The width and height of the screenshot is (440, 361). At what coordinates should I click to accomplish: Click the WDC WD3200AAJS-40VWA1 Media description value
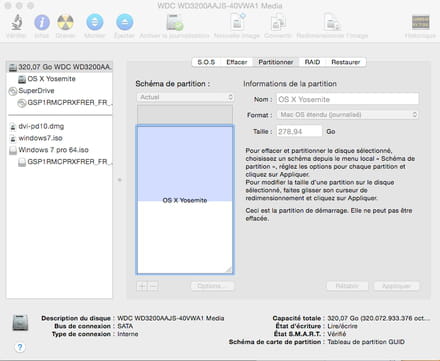[x=171, y=318]
